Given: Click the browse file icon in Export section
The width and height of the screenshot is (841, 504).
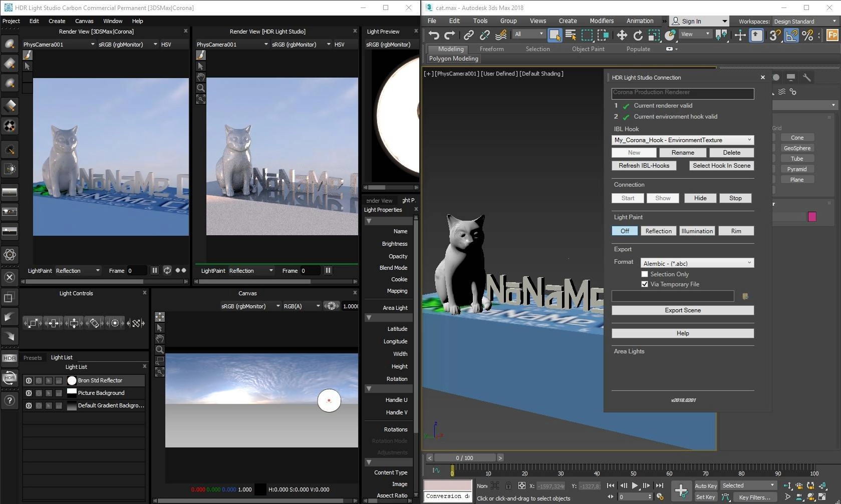Looking at the screenshot, I should pyautogui.click(x=745, y=296).
